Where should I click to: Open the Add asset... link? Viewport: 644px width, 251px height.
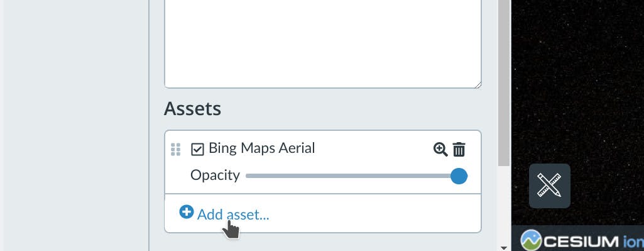click(x=233, y=215)
